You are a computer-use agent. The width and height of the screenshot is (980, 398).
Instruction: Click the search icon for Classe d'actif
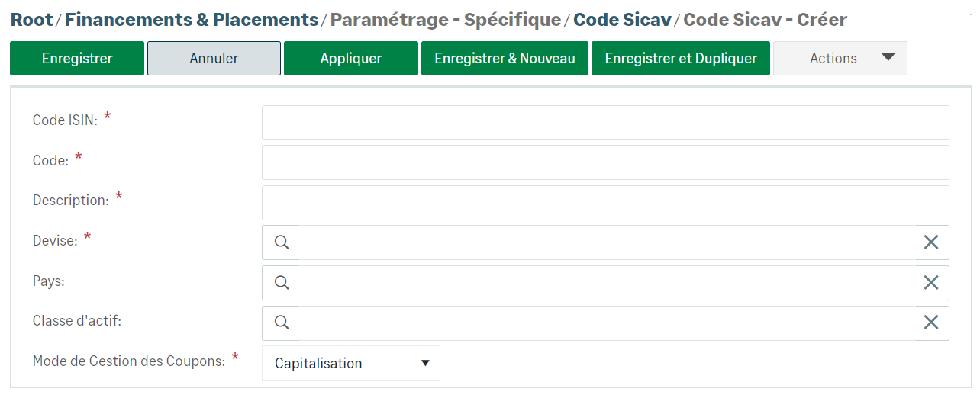pyautogui.click(x=282, y=323)
